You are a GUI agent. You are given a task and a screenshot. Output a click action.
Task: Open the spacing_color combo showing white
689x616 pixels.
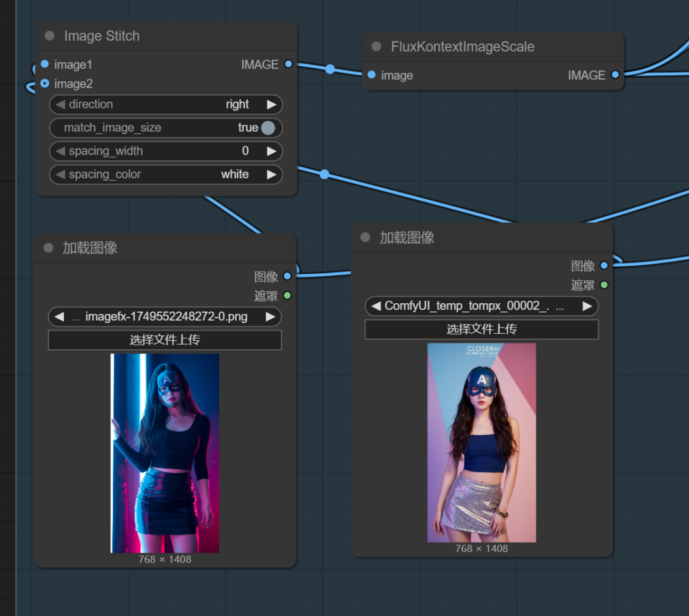click(x=166, y=174)
